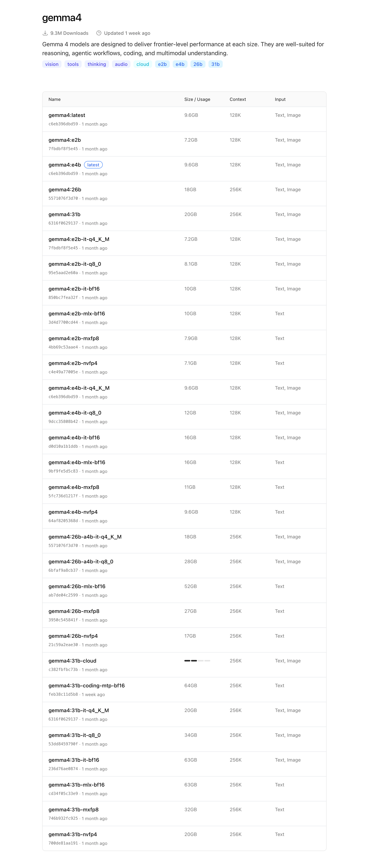Click the Size / Usage column header

[197, 99]
